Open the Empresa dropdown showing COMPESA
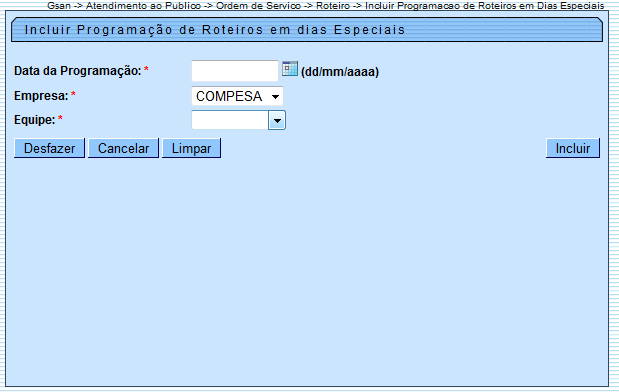 [x=237, y=96]
